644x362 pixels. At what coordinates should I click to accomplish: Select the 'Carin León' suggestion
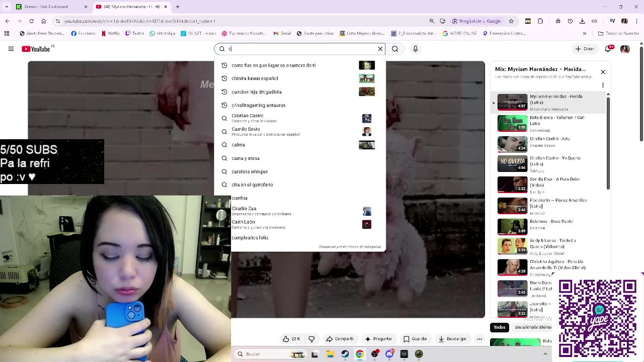tap(299, 224)
